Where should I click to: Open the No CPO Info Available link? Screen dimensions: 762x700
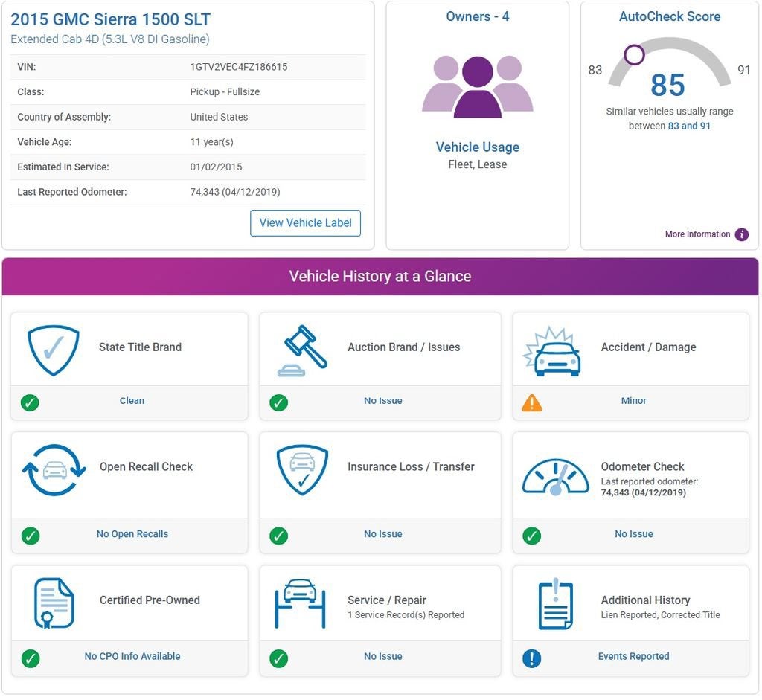(x=132, y=656)
